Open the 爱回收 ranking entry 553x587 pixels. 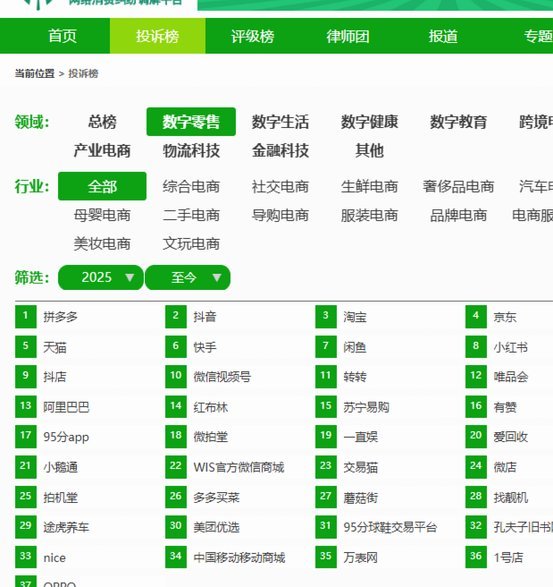tap(511, 437)
